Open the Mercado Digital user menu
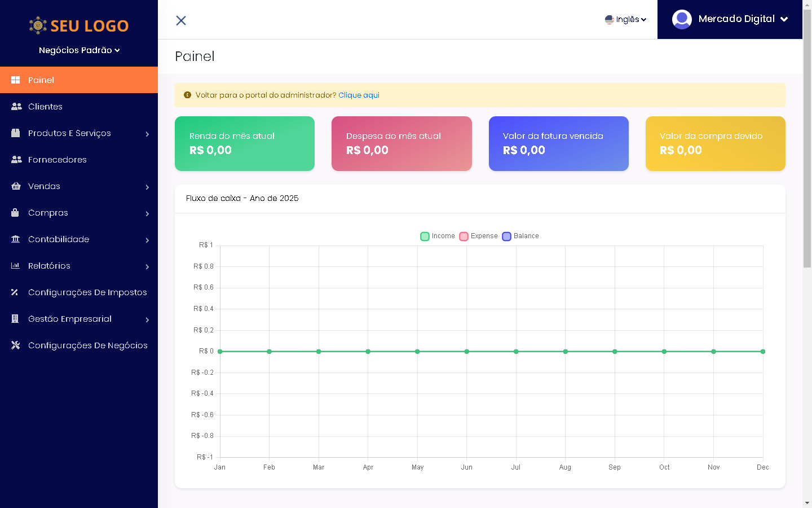 pyautogui.click(x=730, y=19)
